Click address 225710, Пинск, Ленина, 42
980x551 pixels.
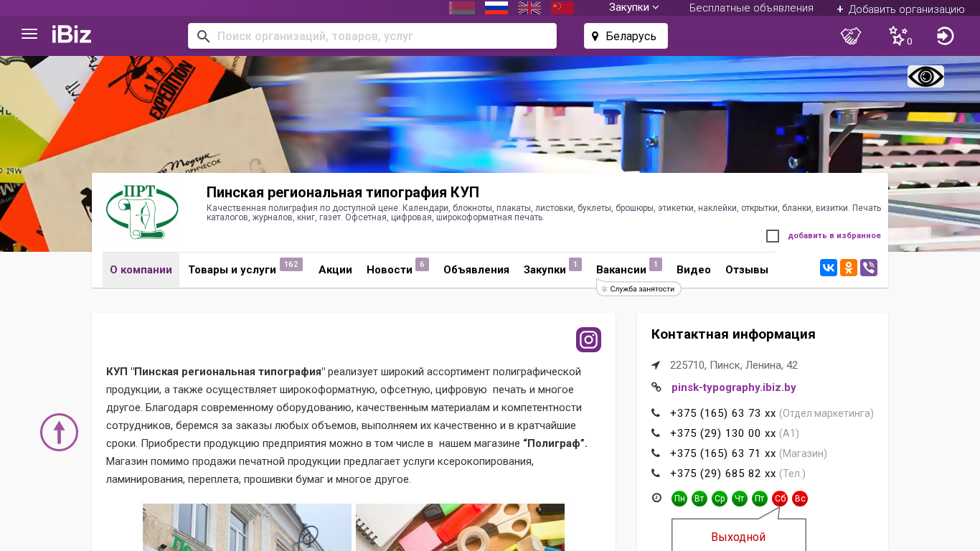pos(734,365)
